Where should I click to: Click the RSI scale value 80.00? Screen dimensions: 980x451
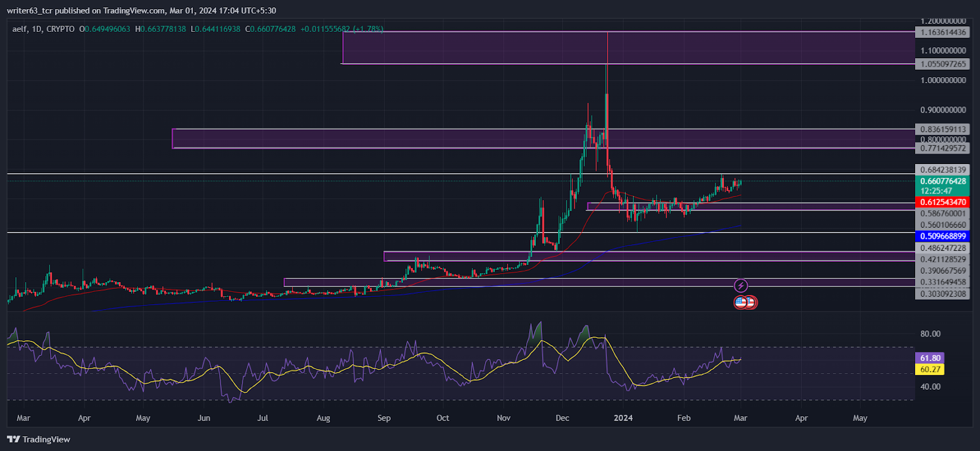click(930, 334)
